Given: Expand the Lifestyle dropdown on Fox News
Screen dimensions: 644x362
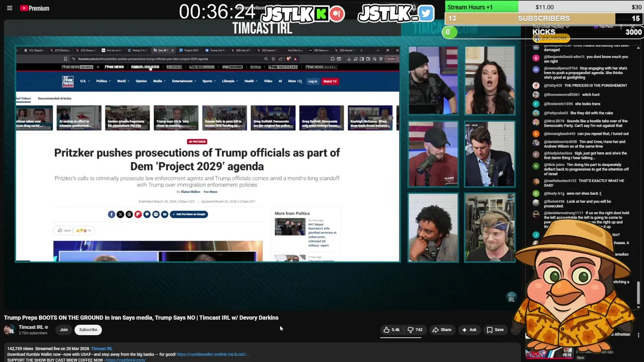Looking at the screenshot, I should tap(229, 81).
